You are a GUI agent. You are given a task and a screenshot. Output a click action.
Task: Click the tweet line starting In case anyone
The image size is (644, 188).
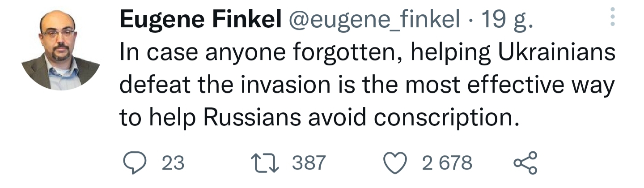point(367,54)
